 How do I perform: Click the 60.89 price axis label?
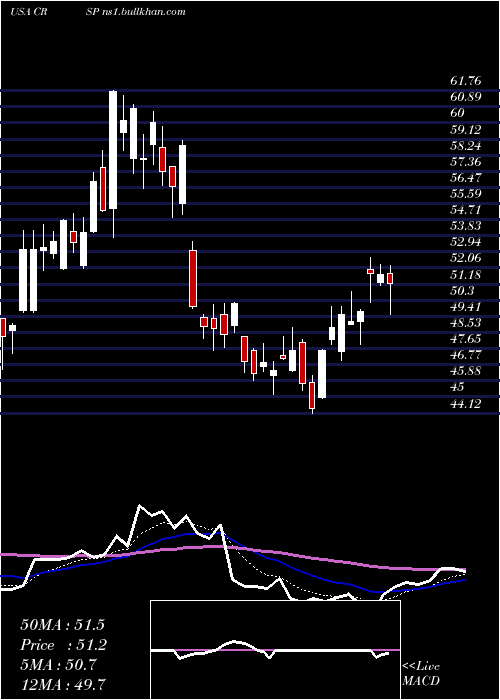[466, 96]
